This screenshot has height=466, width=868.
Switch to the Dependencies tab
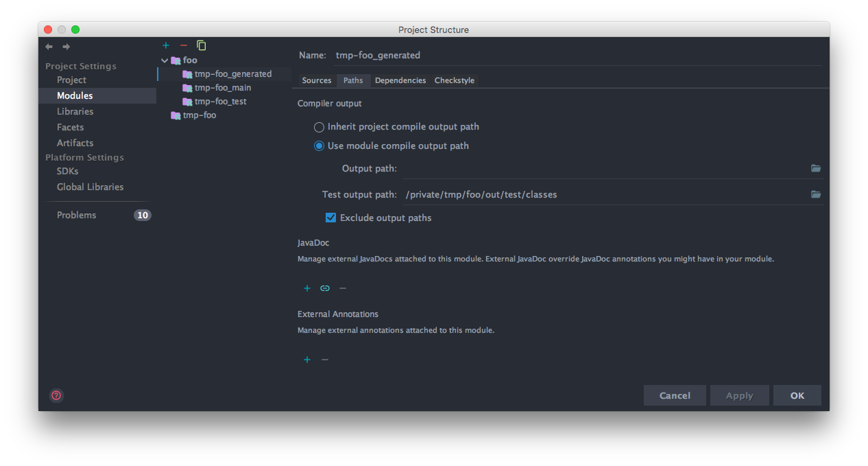pyautogui.click(x=400, y=80)
